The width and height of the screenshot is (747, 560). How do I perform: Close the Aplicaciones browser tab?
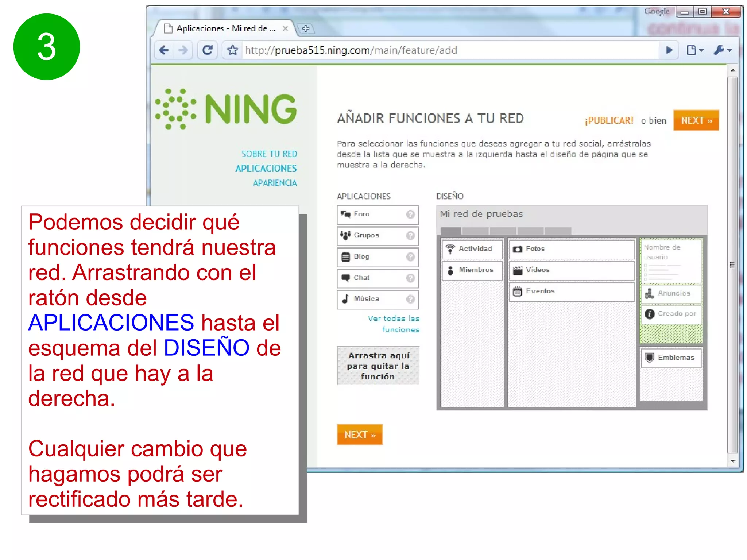(285, 28)
